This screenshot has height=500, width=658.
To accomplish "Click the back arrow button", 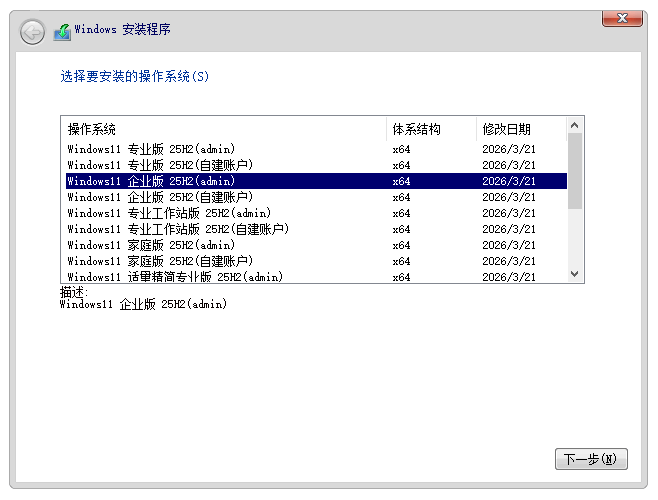I will tap(32, 32).
